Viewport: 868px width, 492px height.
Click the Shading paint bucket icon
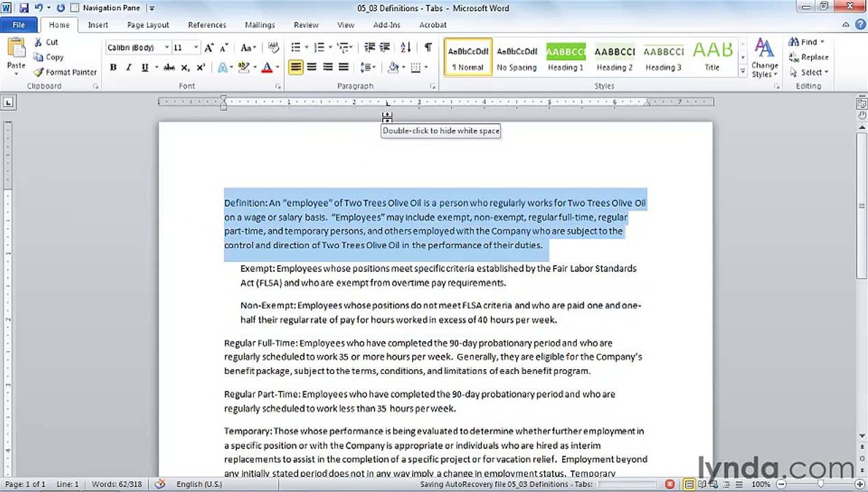(x=392, y=67)
